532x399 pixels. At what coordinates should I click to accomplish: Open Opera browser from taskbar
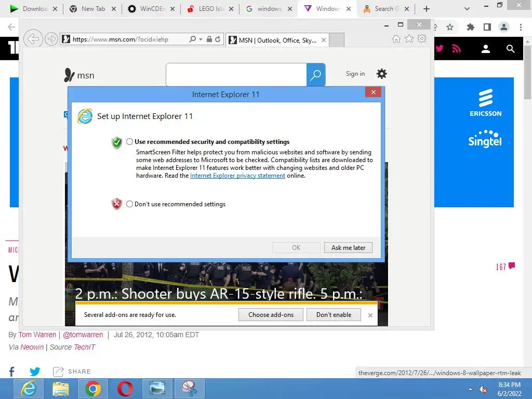pyautogui.click(x=125, y=389)
